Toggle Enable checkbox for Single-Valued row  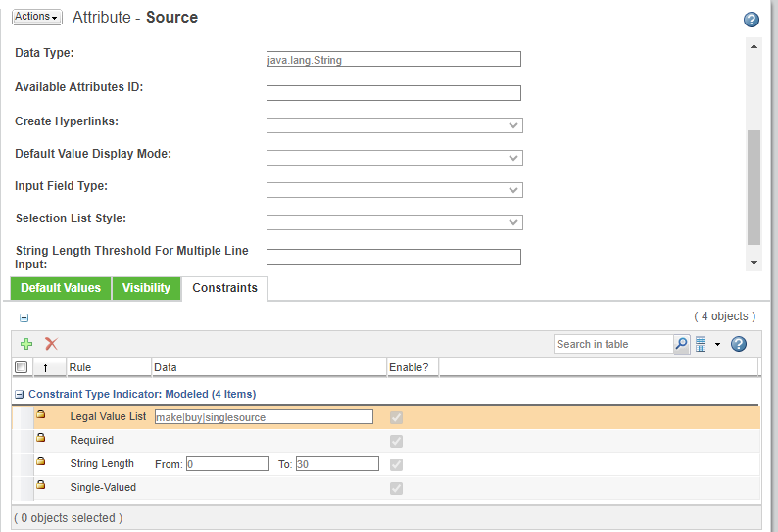click(396, 488)
